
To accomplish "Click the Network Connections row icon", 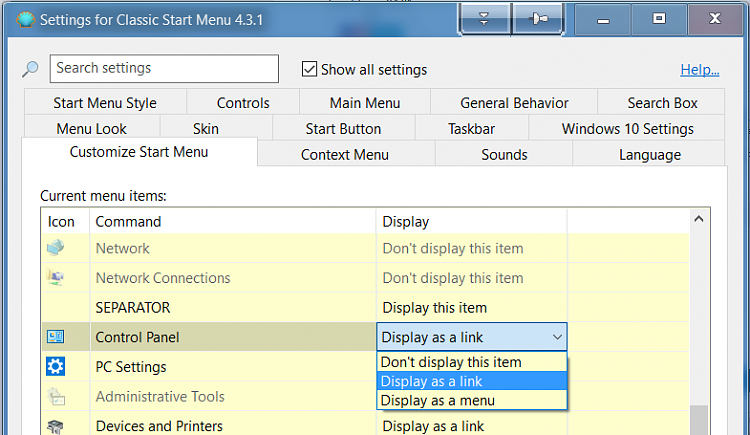I will (x=55, y=278).
